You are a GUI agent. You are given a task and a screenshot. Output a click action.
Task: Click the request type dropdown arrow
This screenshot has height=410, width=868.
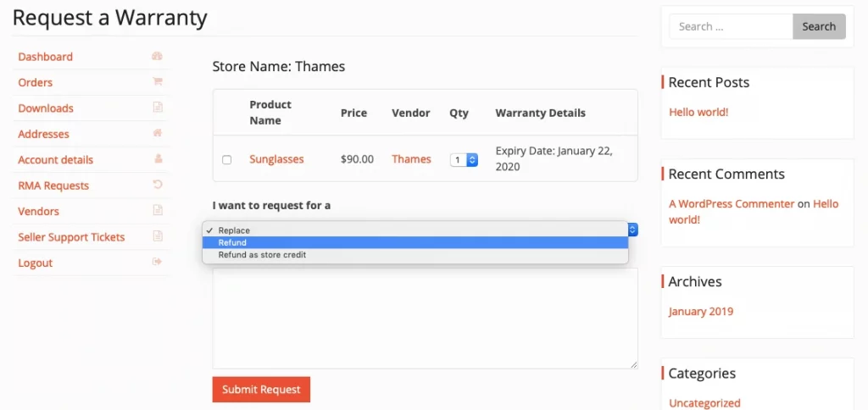click(633, 229)
